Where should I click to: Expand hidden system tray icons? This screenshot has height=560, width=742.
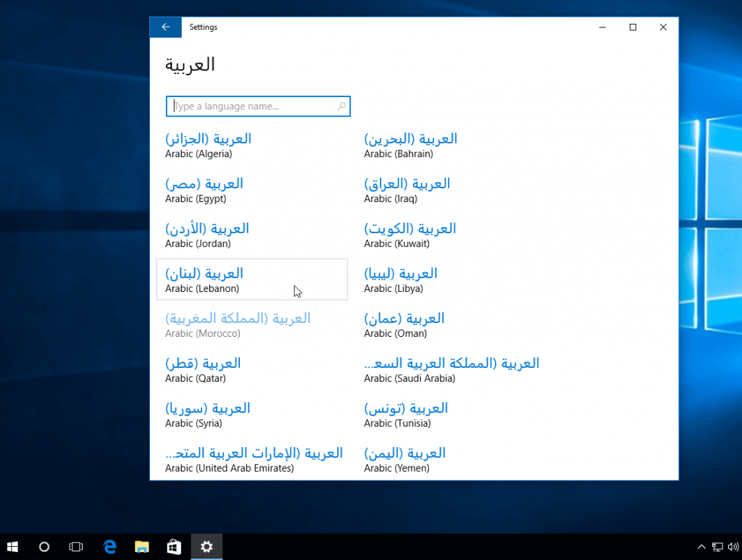point(701,547)
